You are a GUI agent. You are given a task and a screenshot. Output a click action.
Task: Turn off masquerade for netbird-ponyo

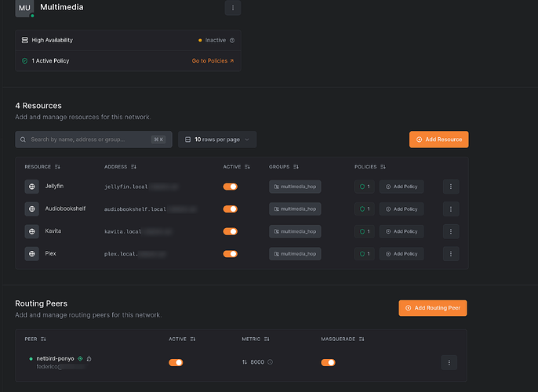(328, 362)
